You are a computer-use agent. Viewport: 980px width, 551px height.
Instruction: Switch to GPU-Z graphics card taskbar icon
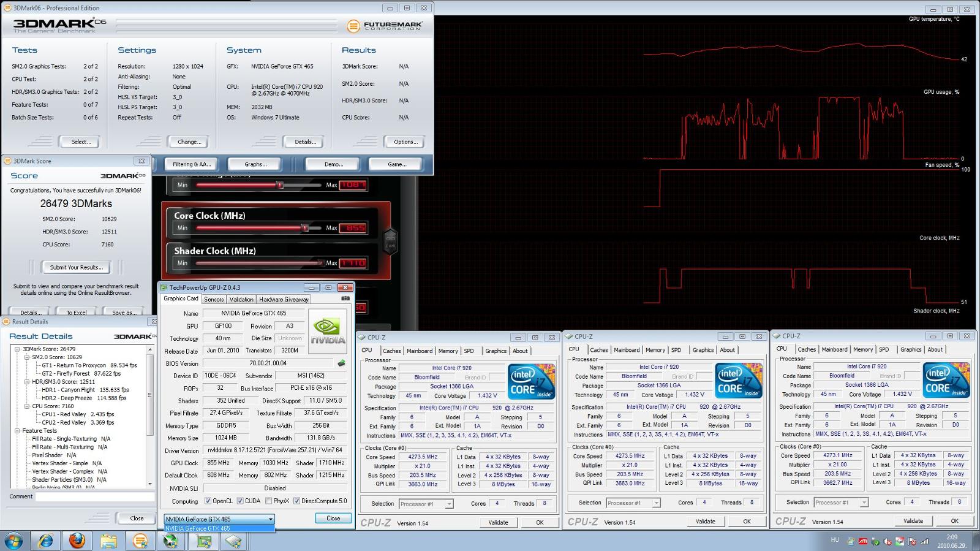(x=203, y=541)
